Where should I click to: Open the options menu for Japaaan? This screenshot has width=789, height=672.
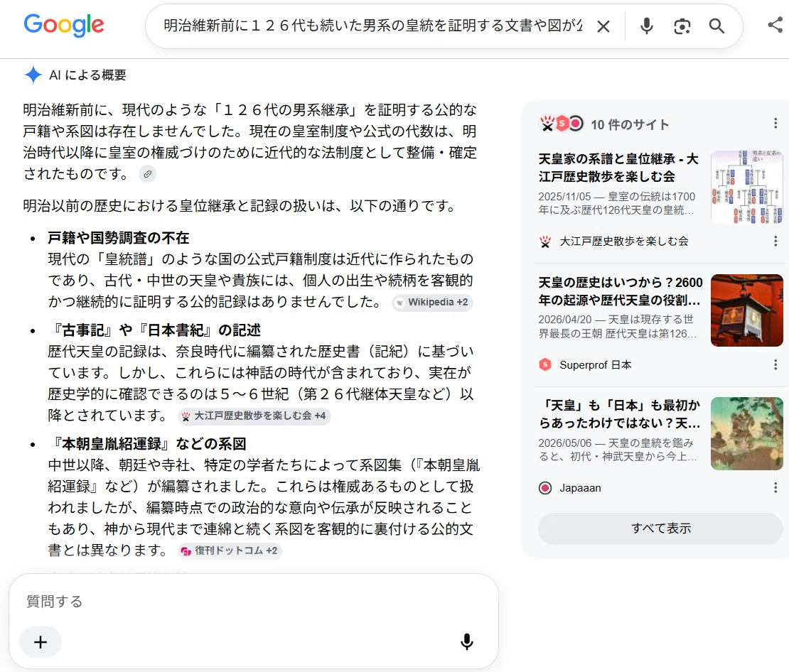(x=775, y=488)
